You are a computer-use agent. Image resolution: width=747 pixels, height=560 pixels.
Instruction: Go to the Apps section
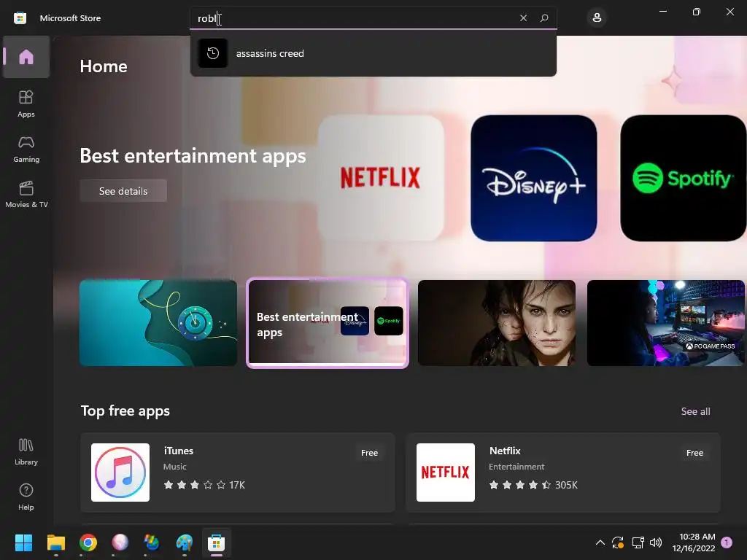click(26, 104)
